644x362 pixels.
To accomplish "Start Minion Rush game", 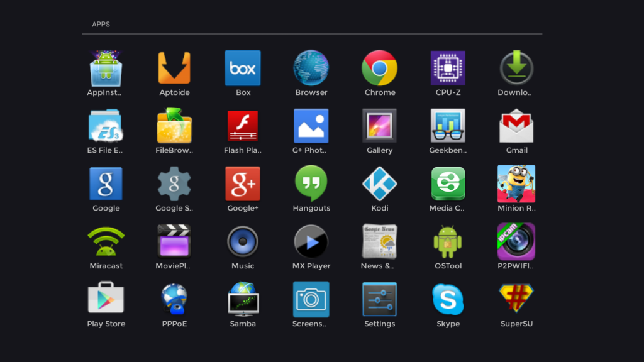I will pyautogui.click(x=516, y=184).
